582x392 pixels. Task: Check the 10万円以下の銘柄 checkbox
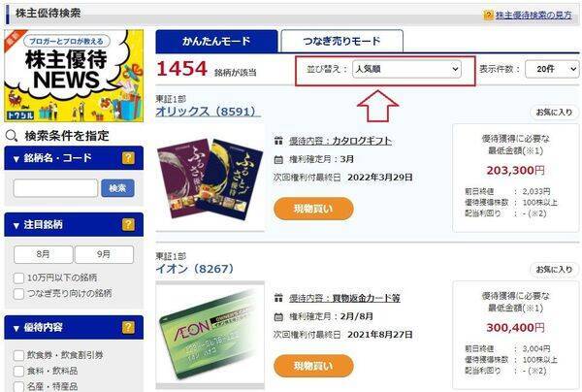18,278
